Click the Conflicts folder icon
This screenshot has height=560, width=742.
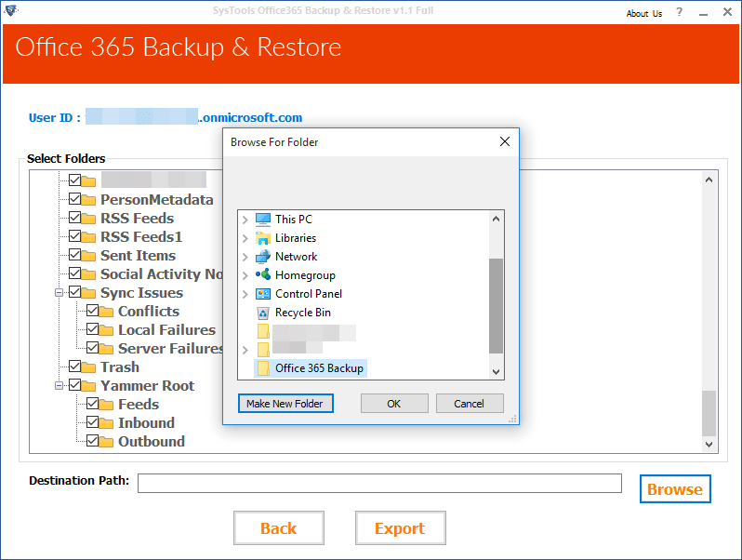coord(106,312)
